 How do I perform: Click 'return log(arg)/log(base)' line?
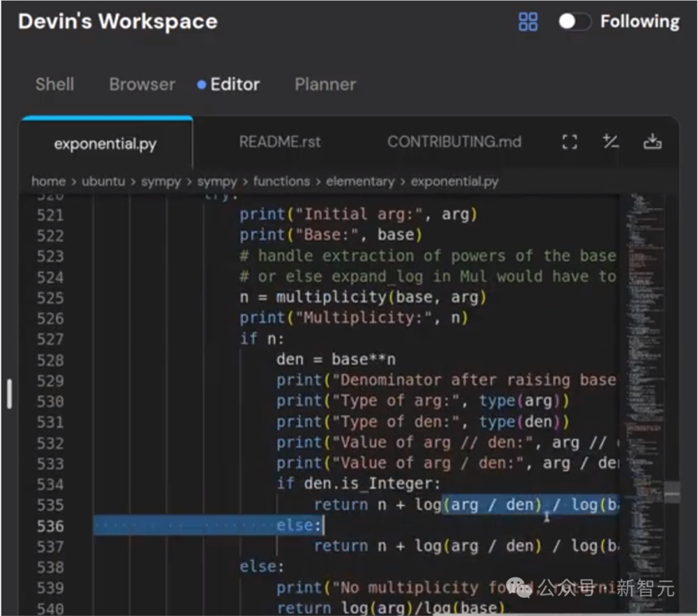[390, 607]
